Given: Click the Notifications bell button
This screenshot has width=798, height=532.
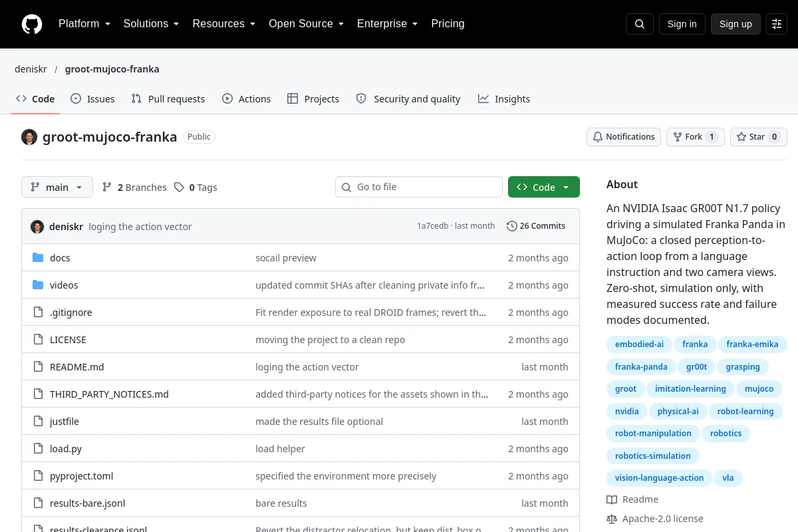Looking at the screenshot, I should [x=624, y=137].
